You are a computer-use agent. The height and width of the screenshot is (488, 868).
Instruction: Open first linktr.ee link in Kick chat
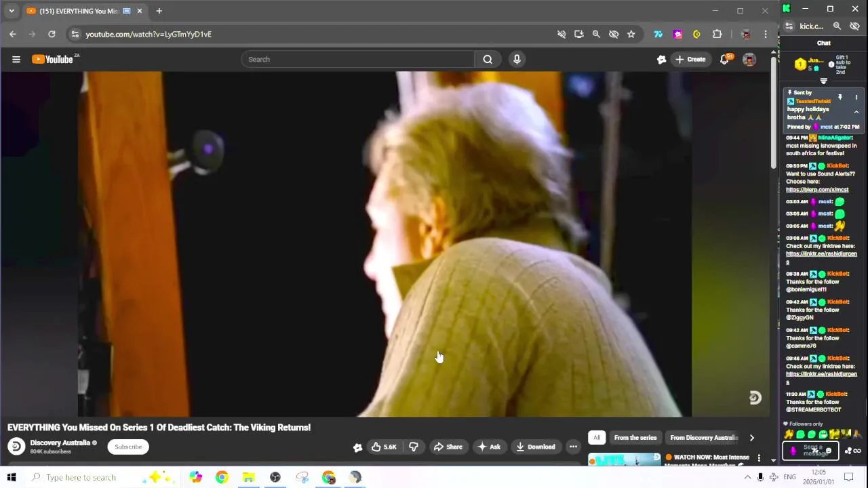821,258
